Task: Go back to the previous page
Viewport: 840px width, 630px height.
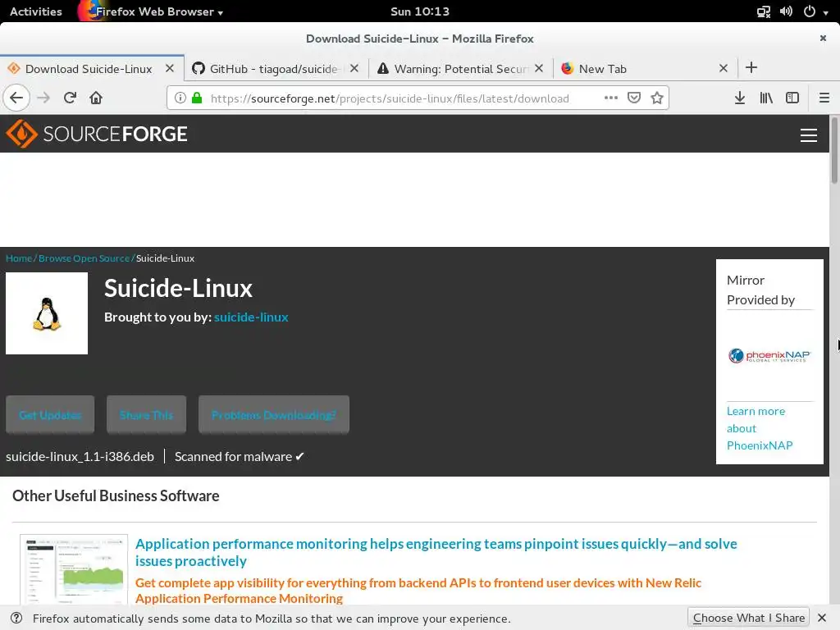Action: [16, 98]
